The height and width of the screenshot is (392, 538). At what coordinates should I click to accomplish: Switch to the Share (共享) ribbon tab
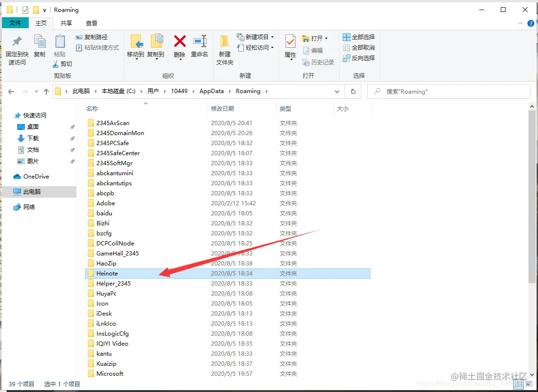point(66,23)
